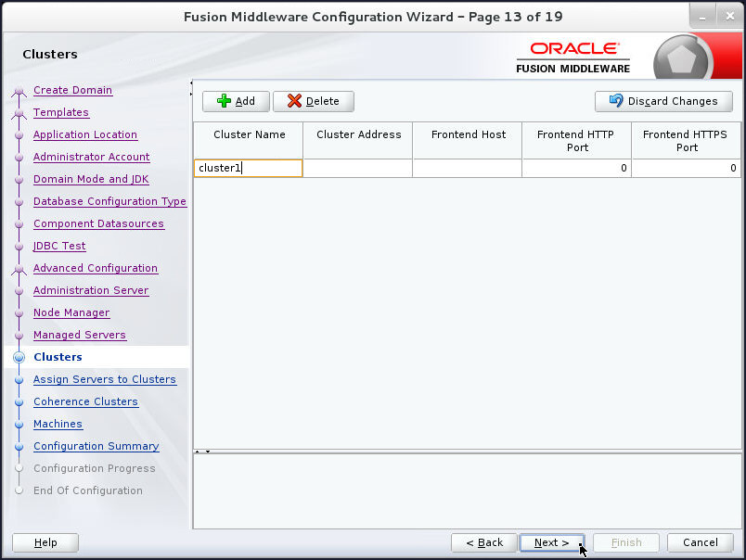
Task: Go to the Managed Servers step
Action: (x=80, y=335)
